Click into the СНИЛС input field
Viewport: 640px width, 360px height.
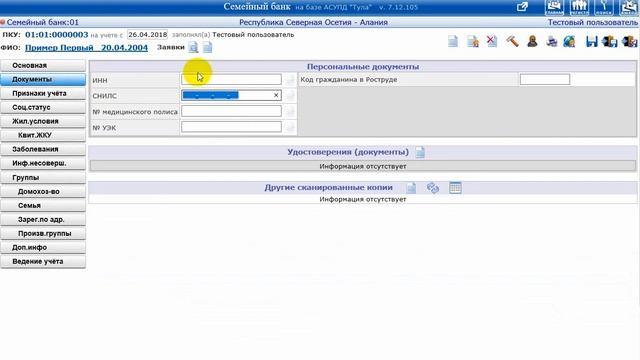(231, 95)
